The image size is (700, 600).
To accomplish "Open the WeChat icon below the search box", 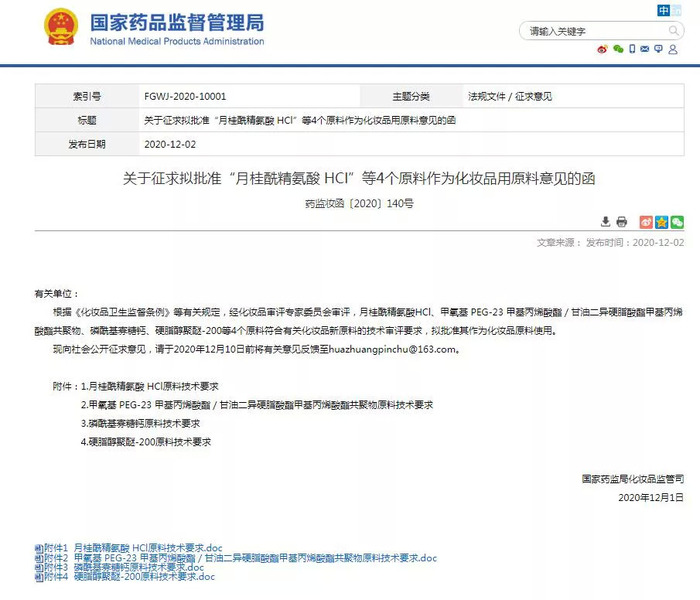I will tap(618, 49).
